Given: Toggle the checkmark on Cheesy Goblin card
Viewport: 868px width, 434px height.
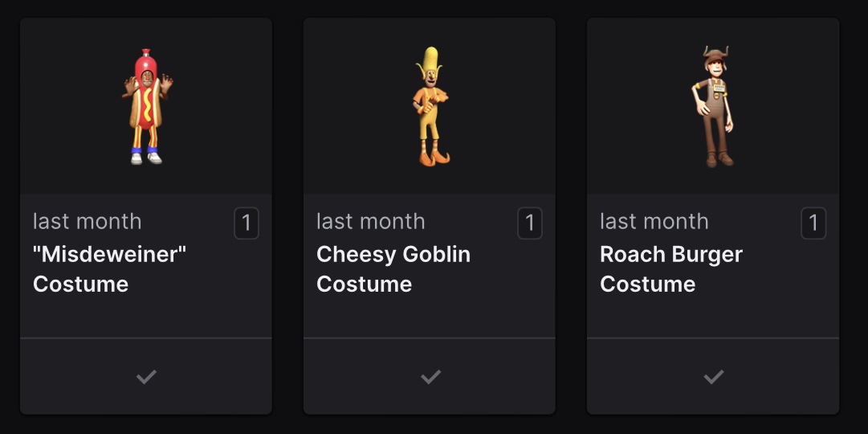Looking at the screenshot, I should coord(430,377).
